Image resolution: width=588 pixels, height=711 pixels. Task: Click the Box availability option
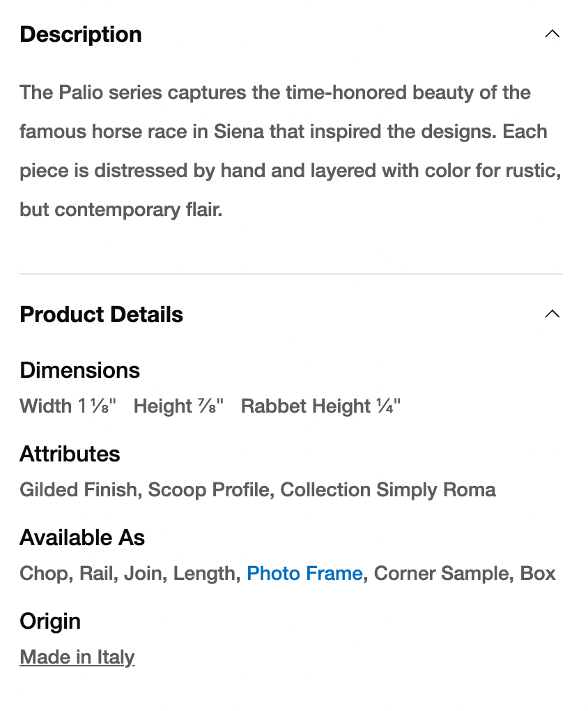point(539,574)
